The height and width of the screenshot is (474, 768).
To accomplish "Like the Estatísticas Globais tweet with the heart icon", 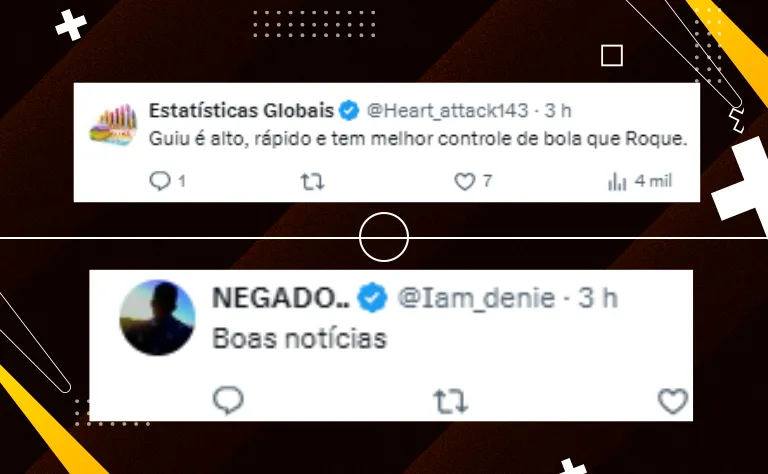I will pyautogui.click(x=464, y=182).
